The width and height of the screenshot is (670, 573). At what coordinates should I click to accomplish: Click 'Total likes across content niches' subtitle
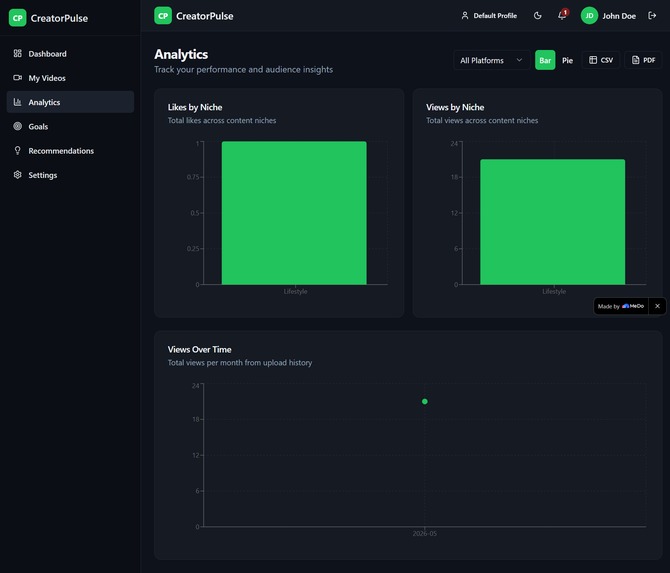click(222, 120)
